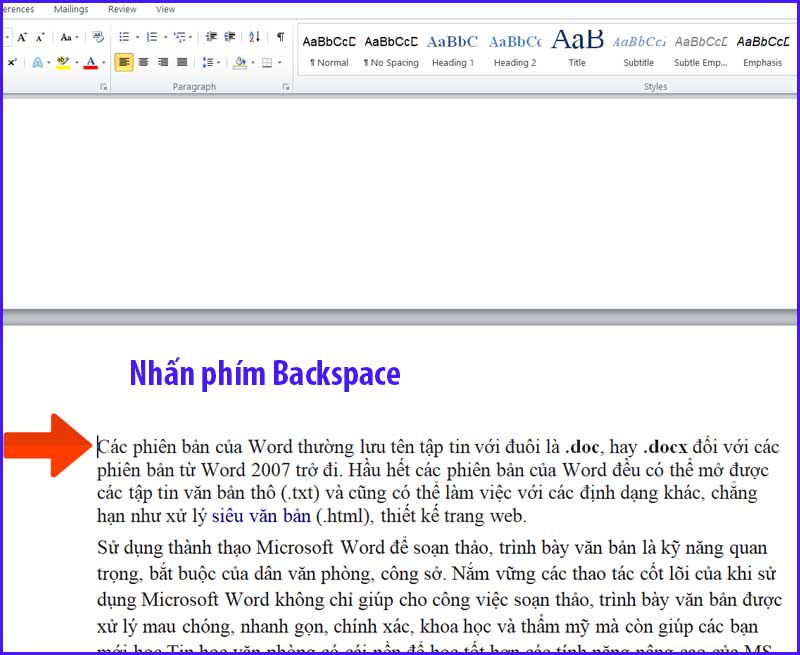Screen dimensions: 800x655
Task: Apply the No Spacing style
Action: [x=391, y=51]
